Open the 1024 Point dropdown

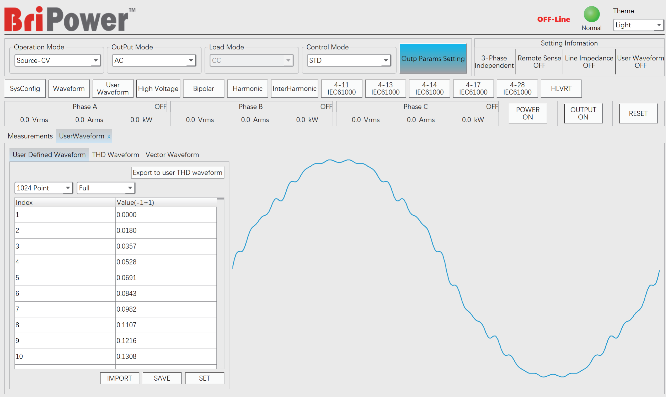point(43,188)
